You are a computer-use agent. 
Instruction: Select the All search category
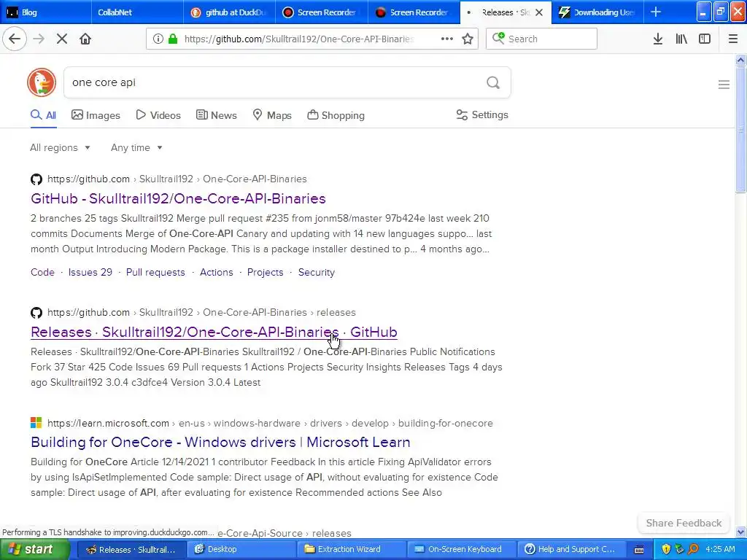pyautogui.click(x=43, y=115)
